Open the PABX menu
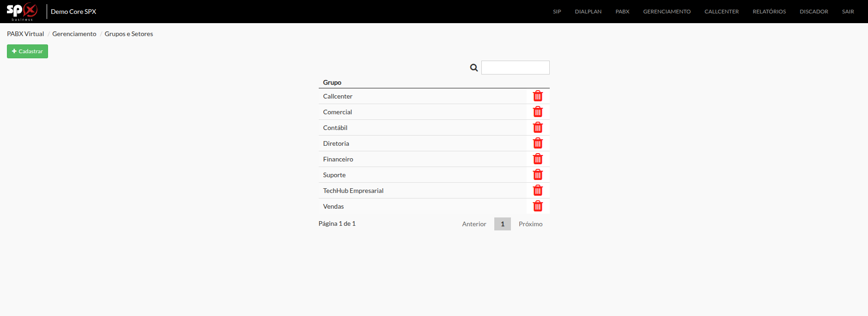This screenshot has height=316, width=868. pos(622,12)
